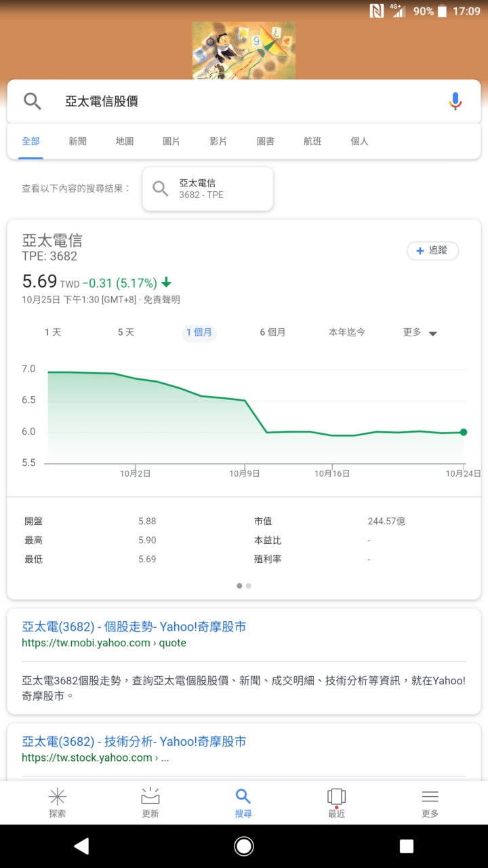Tap the Android recent apps button
The image size is (488, 868).
(x=407, y=846)
